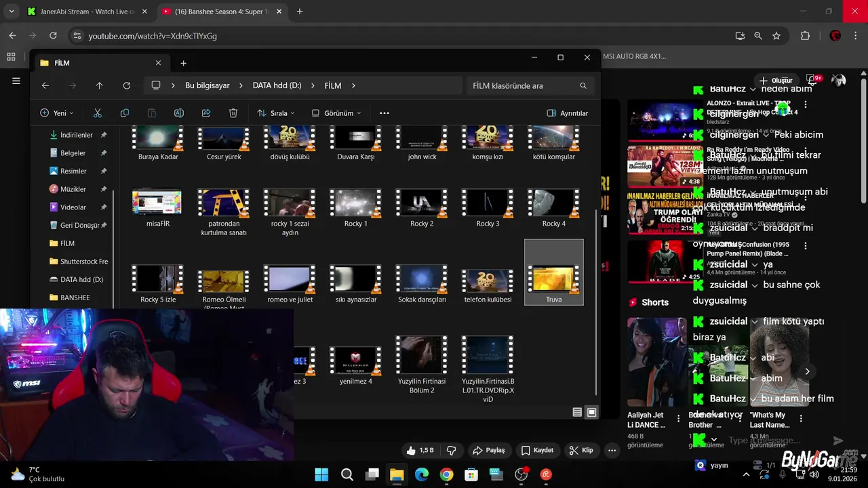Image resolution: width=868 pixels, height=488 pixels.
Task: Select the john wick video file
Action: click(x=422, y=142)
